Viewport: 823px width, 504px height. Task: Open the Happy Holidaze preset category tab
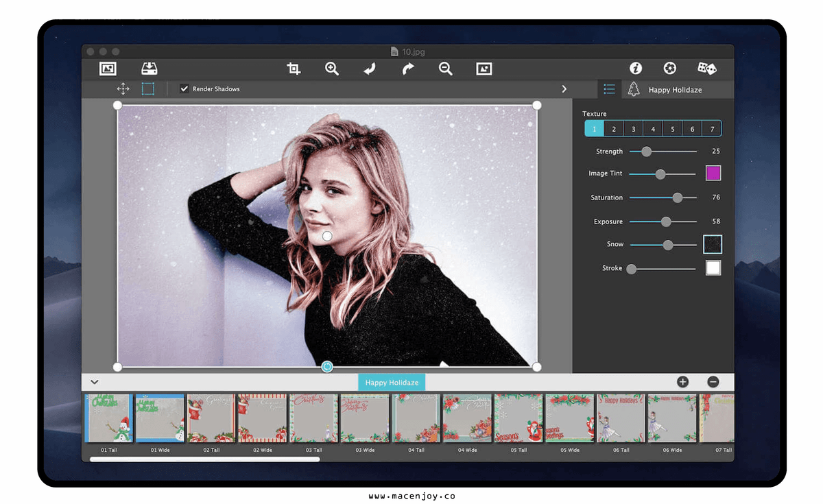tap(392, 383)
